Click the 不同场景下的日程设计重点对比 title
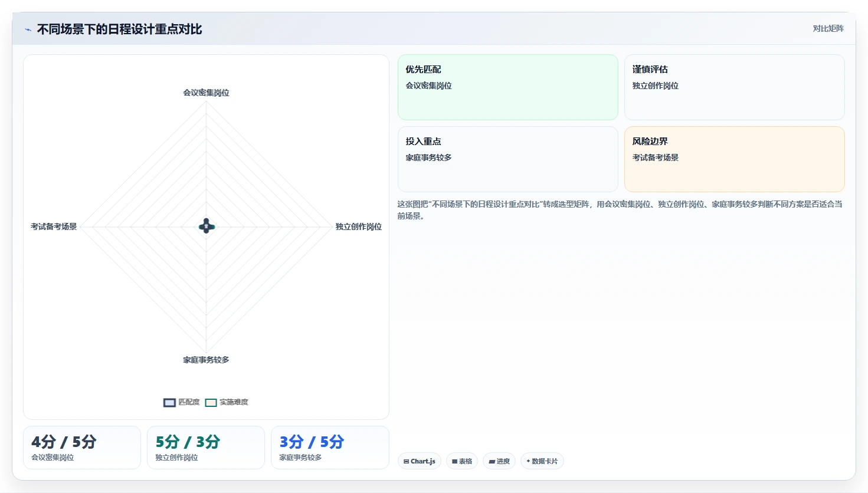Screen dimensions: 868x493 click(120, 29)
